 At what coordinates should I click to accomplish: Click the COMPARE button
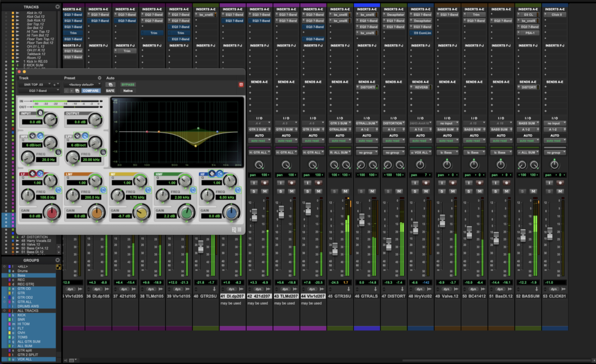(90, 91)
